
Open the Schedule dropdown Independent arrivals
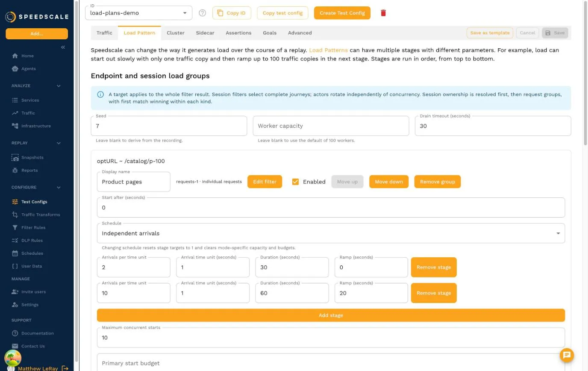click(331, 233)
